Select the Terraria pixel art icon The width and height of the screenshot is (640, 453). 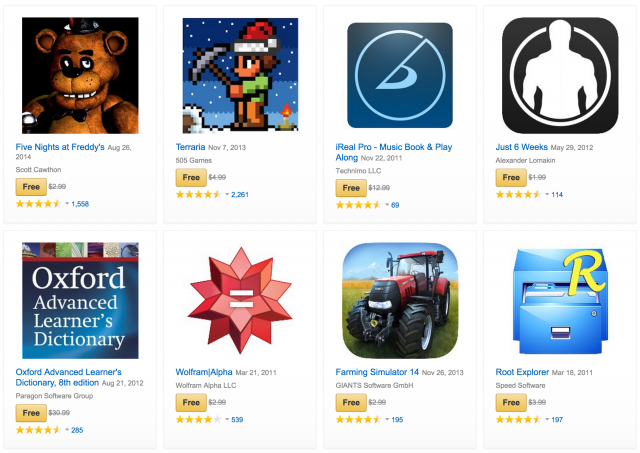pos(240,76)
